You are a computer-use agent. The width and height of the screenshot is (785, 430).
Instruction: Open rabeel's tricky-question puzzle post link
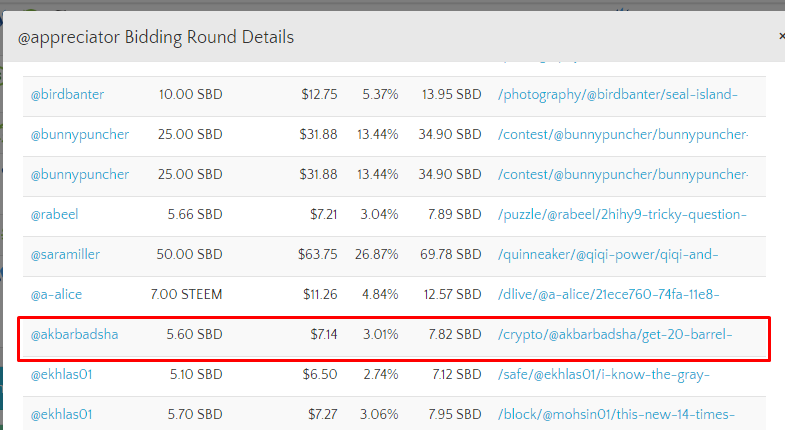[x=621, y=214]
